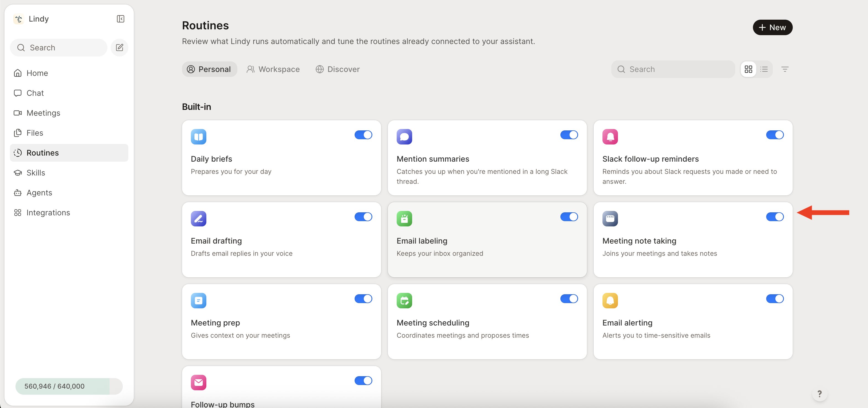Viewport: 868px width, 408px height.
Task: Click the Email drafting pen icon
Action: coord(199,218)
